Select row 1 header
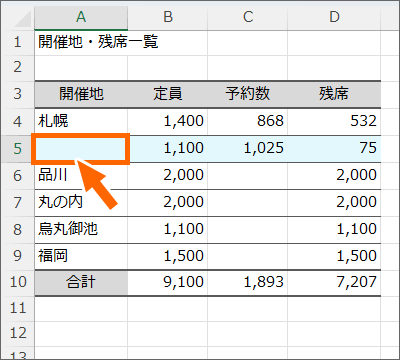 pos(17,42)
